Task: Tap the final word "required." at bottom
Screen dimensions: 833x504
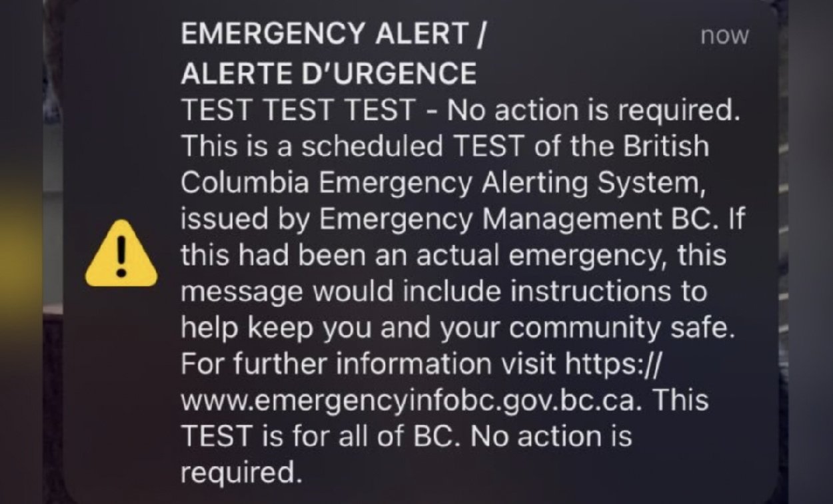Action: tap(237, 474)
